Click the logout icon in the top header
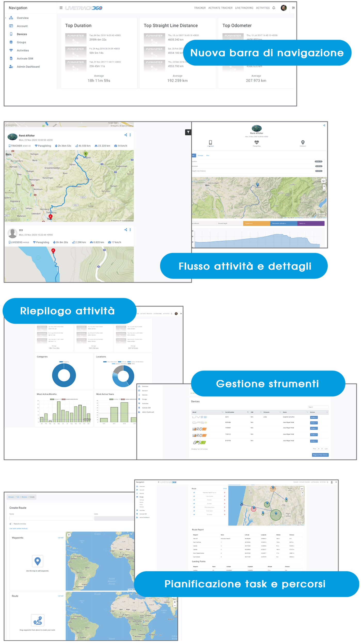Image resolution: width=361 pixels, height=644 pixels. (293, 8)
